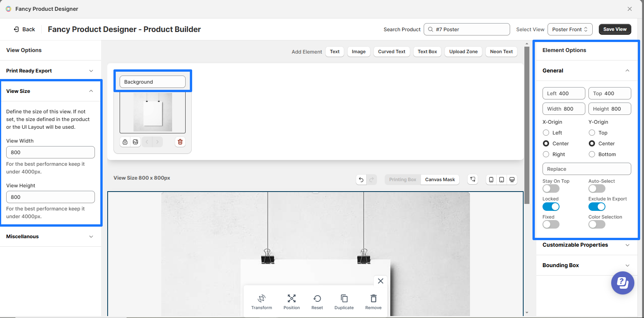Viewport: 644px width, 318px height.
Task: Select X-Origin Center radio
Action: (546, 143)
